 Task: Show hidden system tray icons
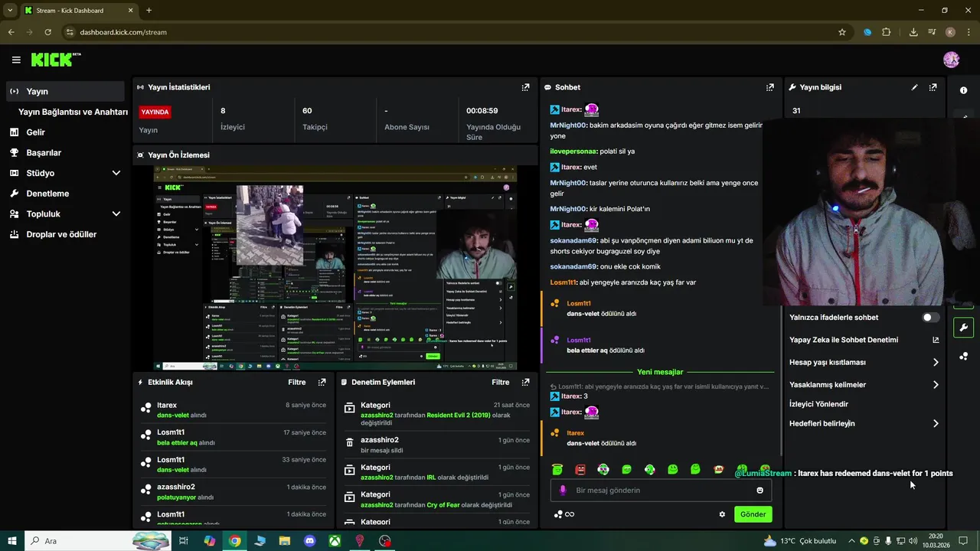pyautogui.click(x=851, y=541)
